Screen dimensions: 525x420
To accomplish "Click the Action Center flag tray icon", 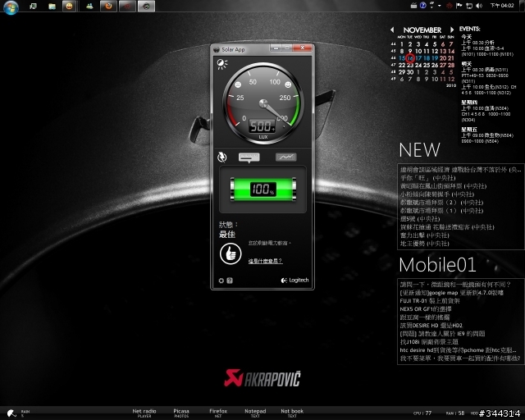I will click(x=459, y=6).
